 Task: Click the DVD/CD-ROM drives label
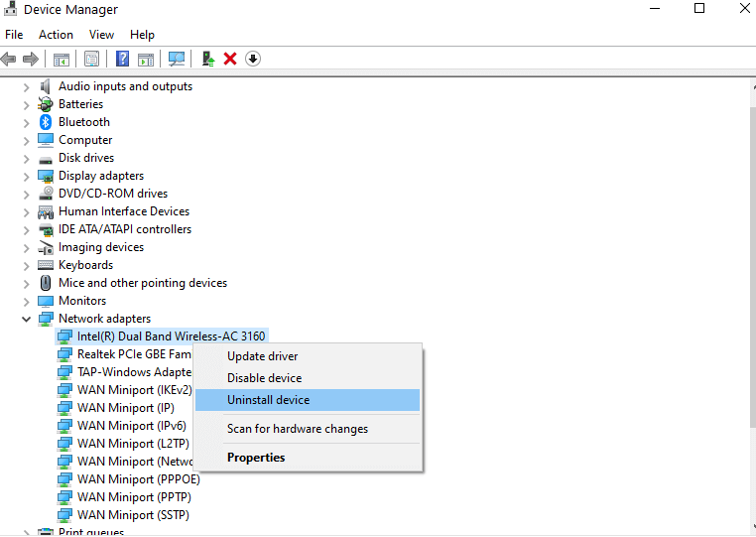(113, 194)
